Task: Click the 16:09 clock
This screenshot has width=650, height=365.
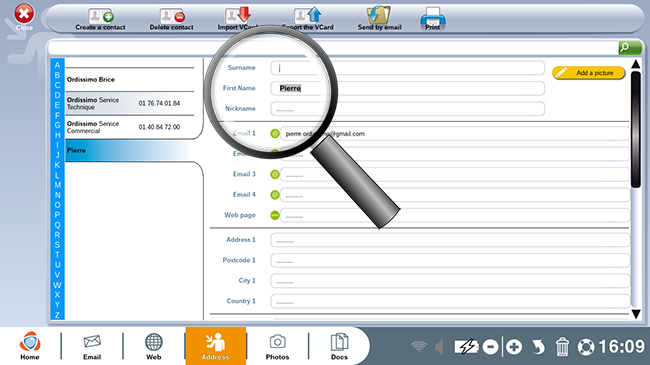Action: [x=621, y=347]
